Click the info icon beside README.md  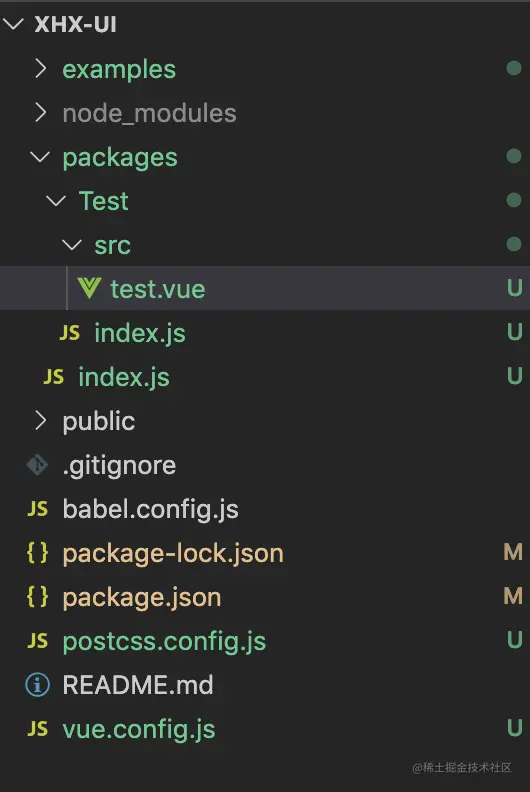[x=37, y=685]
